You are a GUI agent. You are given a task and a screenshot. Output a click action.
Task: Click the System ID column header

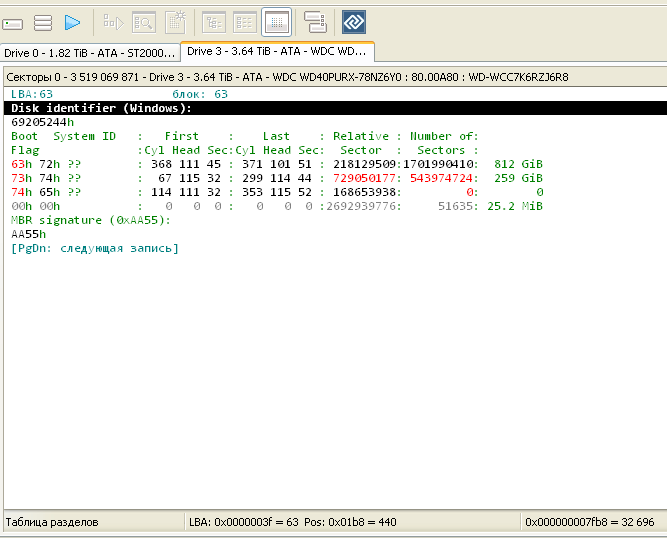point(84,136)
